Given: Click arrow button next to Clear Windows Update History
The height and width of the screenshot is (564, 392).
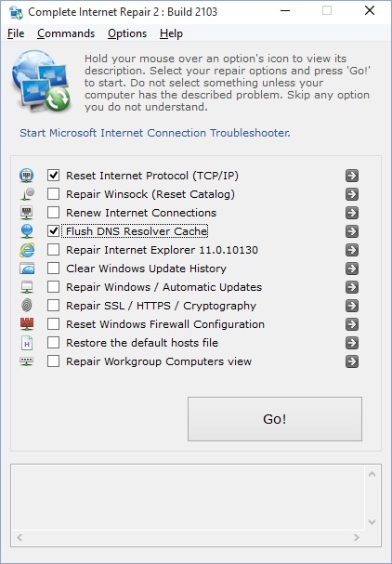Looking at the screenshot, I should tap(352, 269).
